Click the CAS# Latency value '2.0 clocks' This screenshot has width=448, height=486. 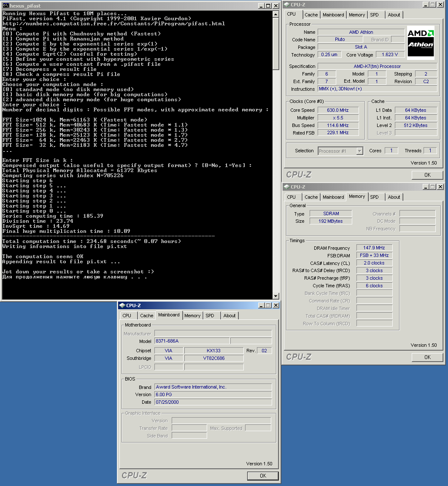374,263
